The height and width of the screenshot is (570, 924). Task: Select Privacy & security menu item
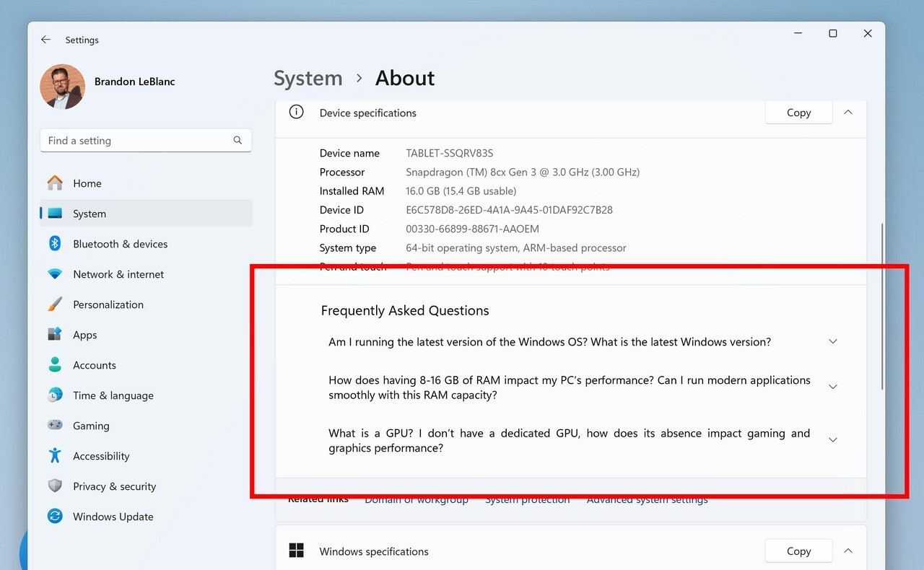[114, 486]
